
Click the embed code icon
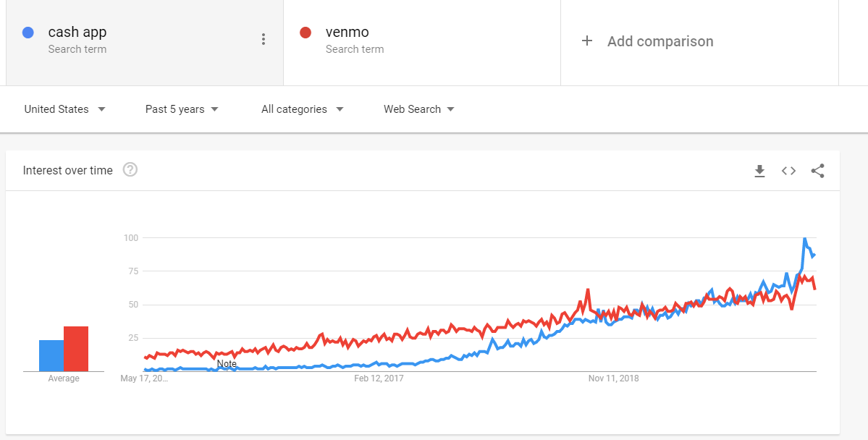[x=788, y=171]
